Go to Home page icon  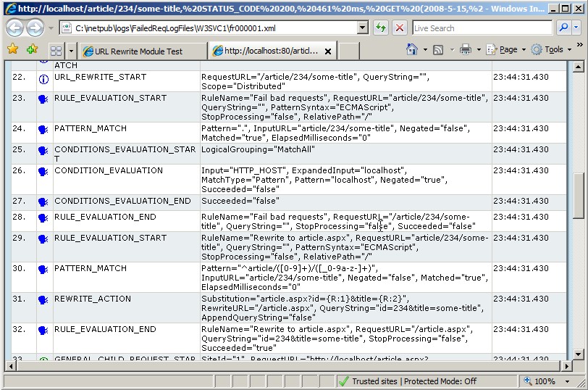tap(412, 49)
